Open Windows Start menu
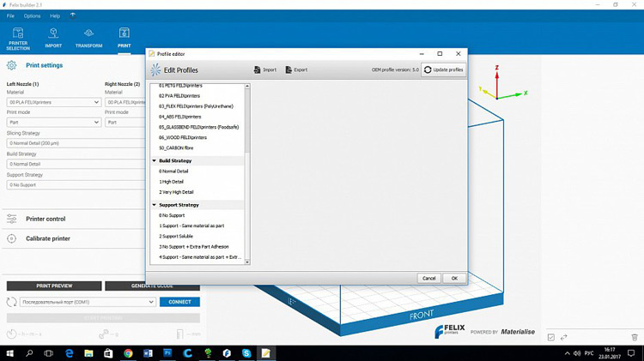This screenshot has width=644, height=361. coord(9,353)
